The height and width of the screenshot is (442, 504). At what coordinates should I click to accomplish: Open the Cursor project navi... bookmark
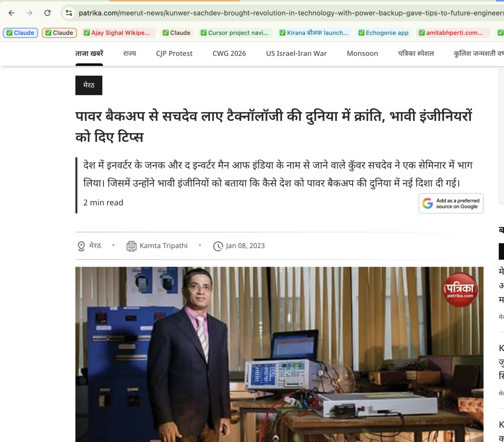tap(235, 33)
